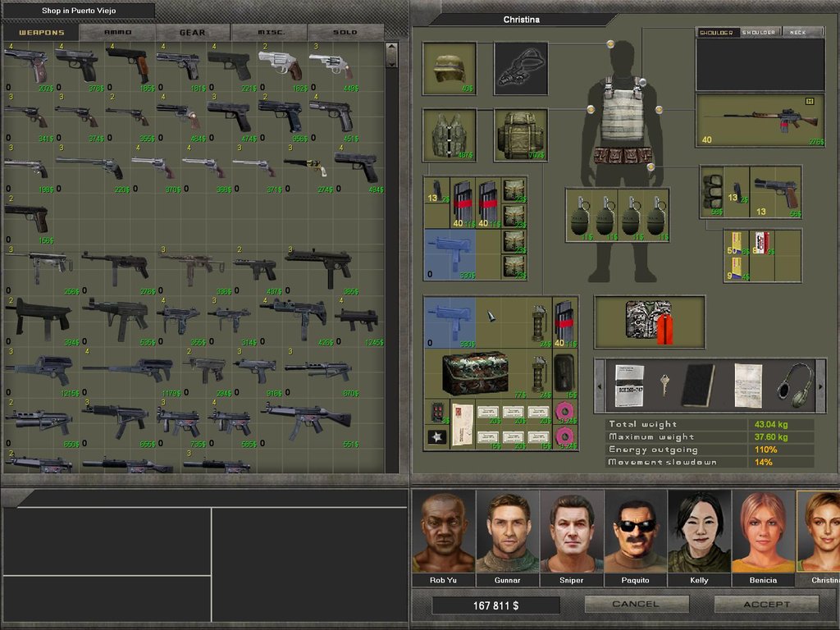Click the shop list scrollbar handle
The height and width of the screenshot is (630, 840).
(391, 55)
